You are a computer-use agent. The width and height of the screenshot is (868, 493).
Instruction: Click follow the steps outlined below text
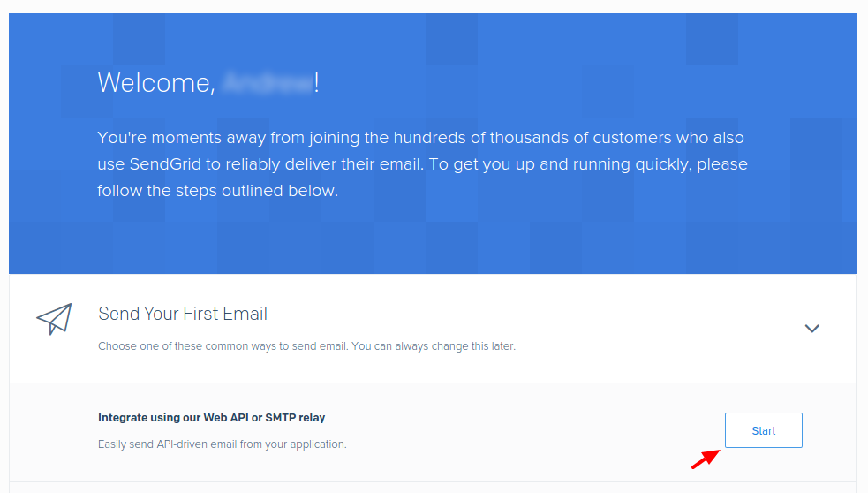(x=217, y=191)
